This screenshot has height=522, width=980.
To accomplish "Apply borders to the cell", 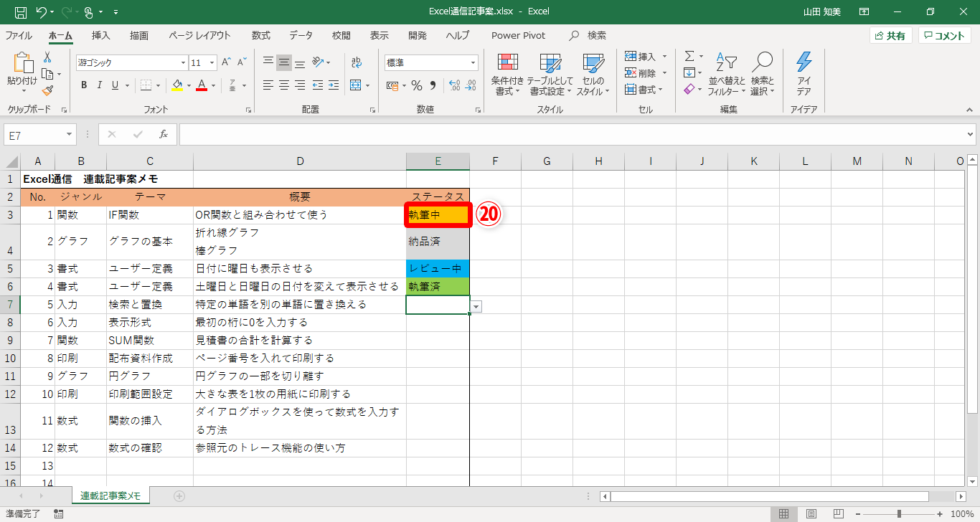I will click(x=146, y=85).
